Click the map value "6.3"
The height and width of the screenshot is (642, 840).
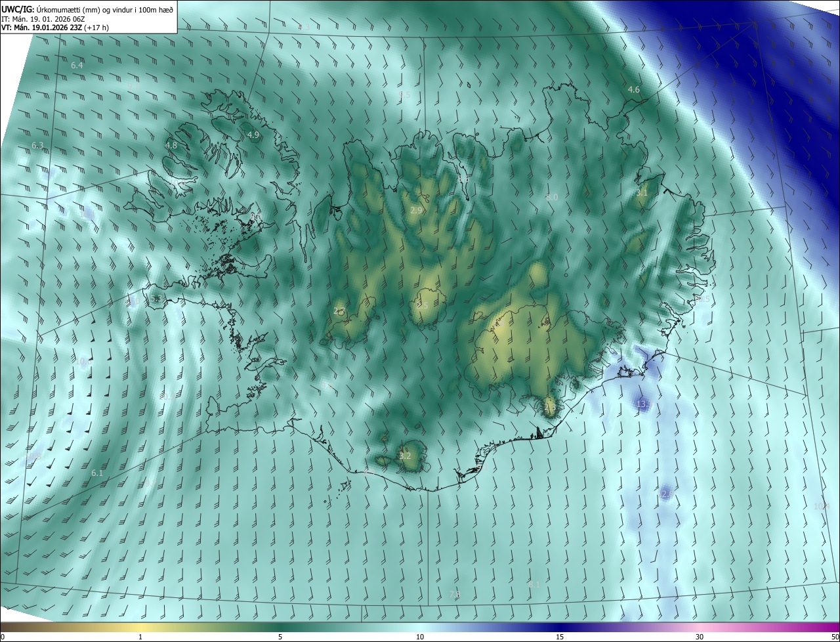click(37, 146)
